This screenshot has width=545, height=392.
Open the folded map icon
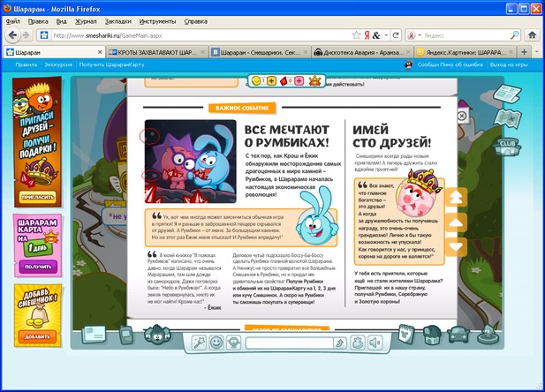click(x=508, y=119)
